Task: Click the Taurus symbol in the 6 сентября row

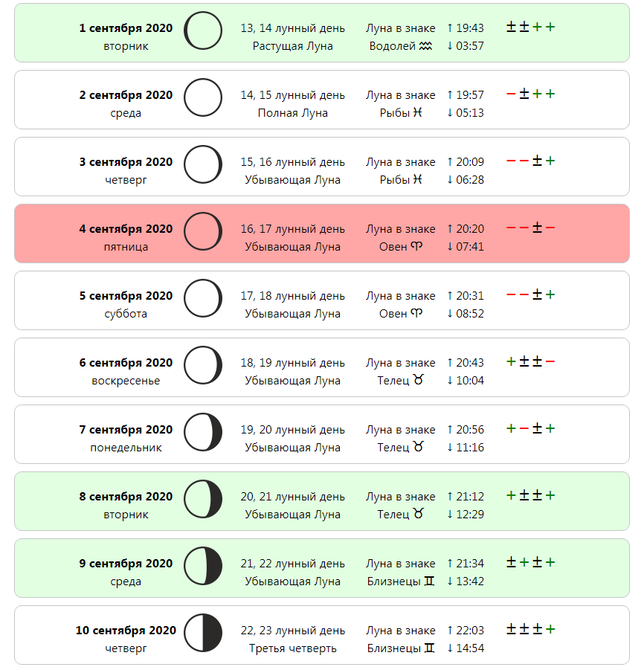Action: pos(419,379)
